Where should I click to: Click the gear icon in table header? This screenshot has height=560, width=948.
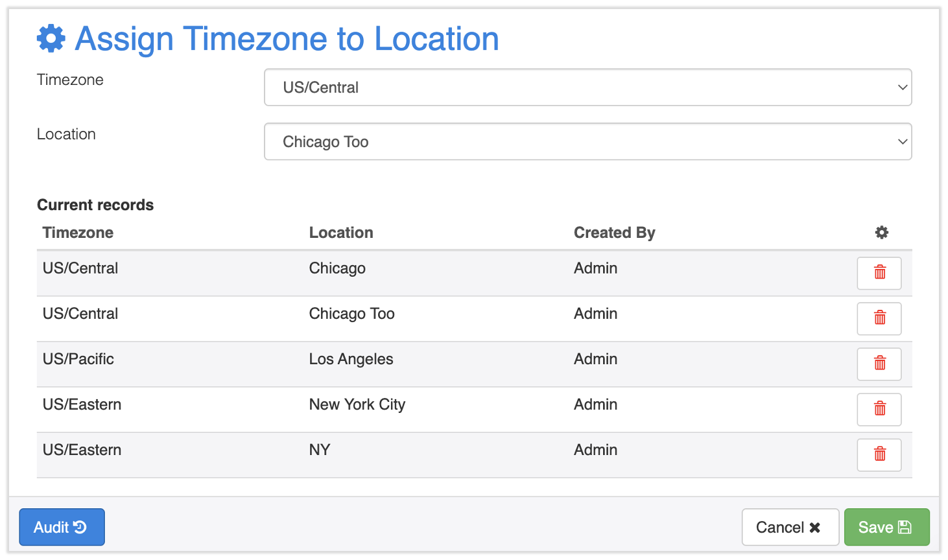coord(881,233)
